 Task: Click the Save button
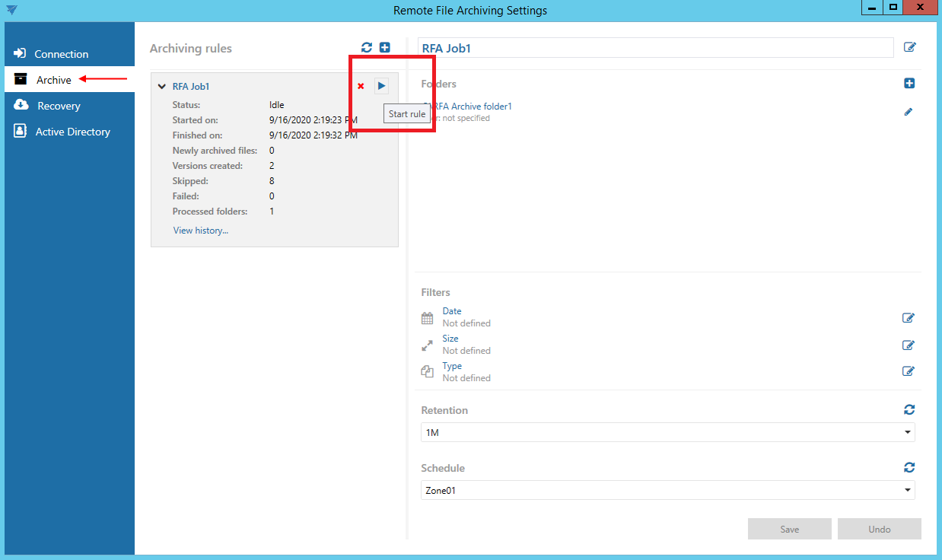point(789,529)
